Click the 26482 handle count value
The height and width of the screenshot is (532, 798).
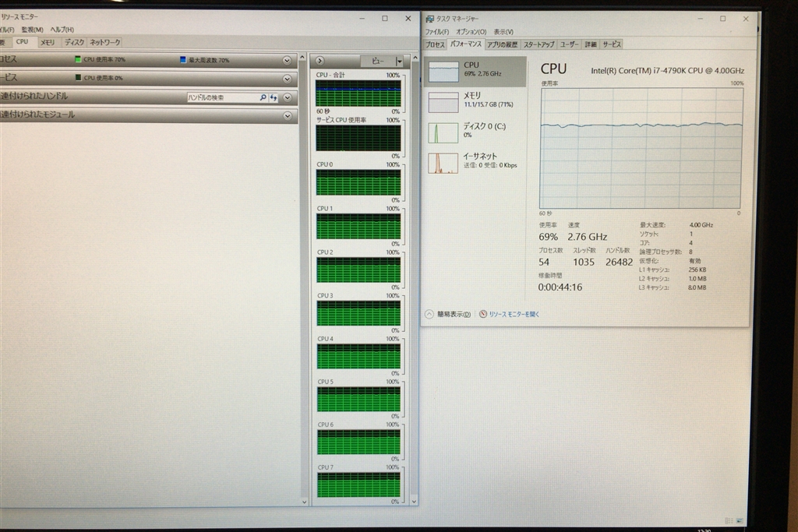point(620,262)
